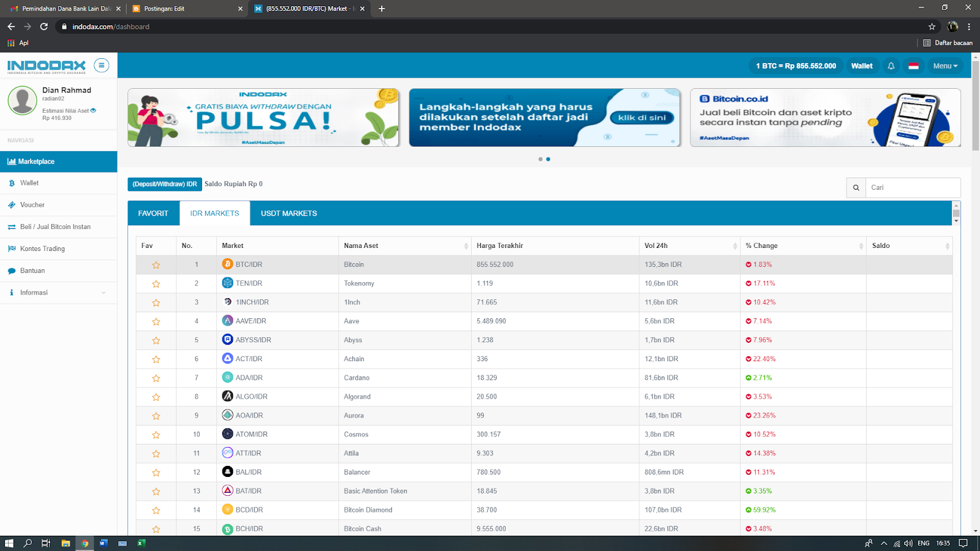Click Wallet button in top bar
980x551 pixels.
coord(862,66)
